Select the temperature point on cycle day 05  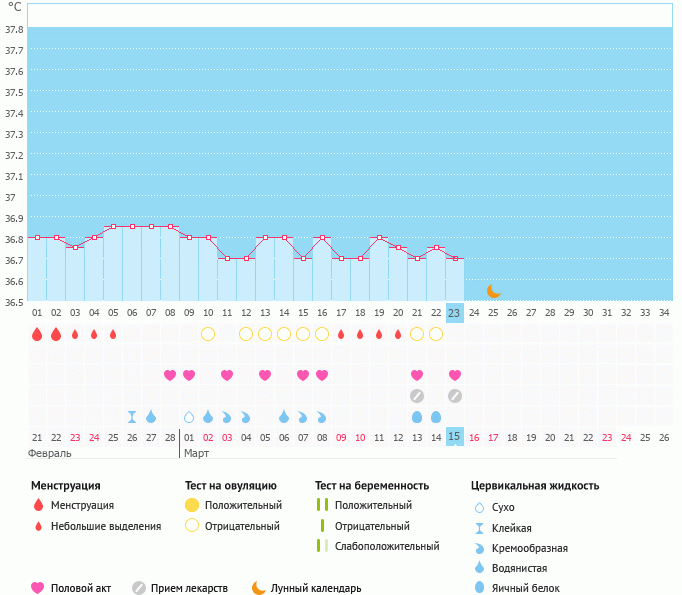pos(113,227)
